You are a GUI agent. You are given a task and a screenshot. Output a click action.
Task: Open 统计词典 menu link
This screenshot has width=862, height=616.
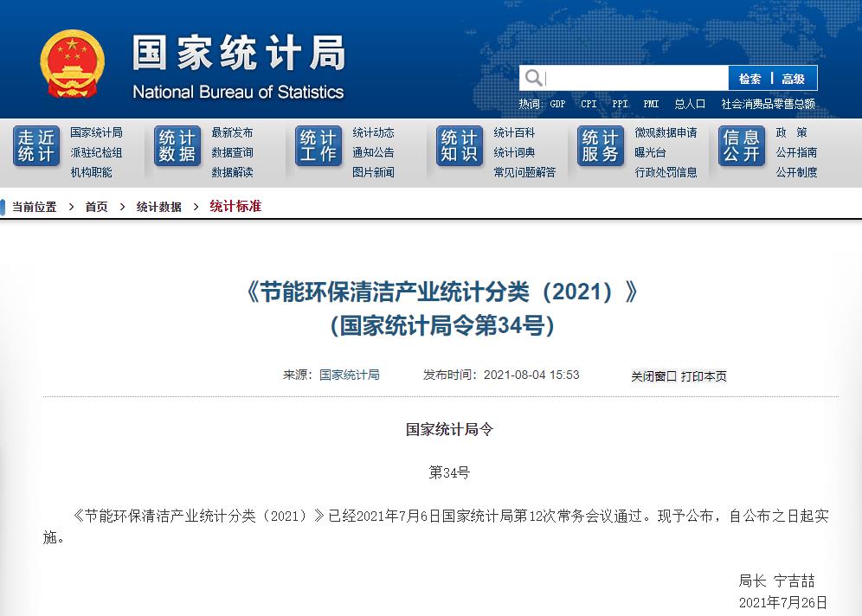coord(514,152)
